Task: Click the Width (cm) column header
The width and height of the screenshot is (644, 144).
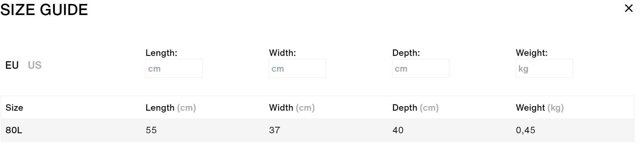Action: click(x=292, y=107)
